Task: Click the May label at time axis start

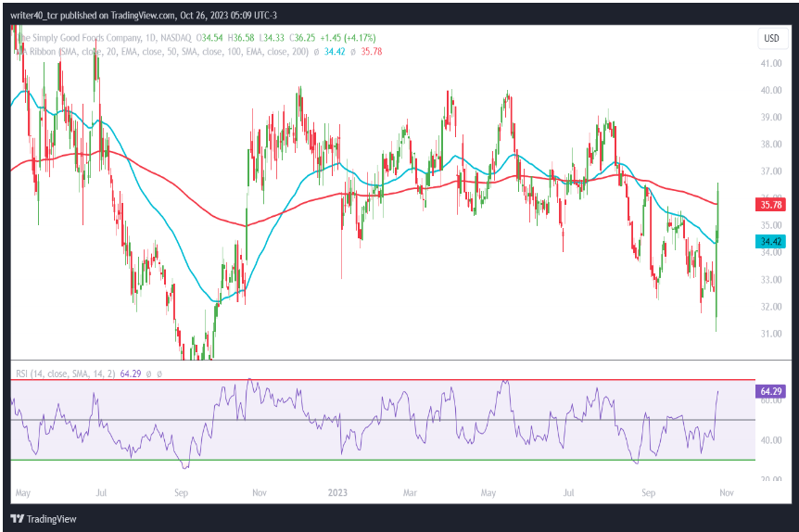Action: 23,493
